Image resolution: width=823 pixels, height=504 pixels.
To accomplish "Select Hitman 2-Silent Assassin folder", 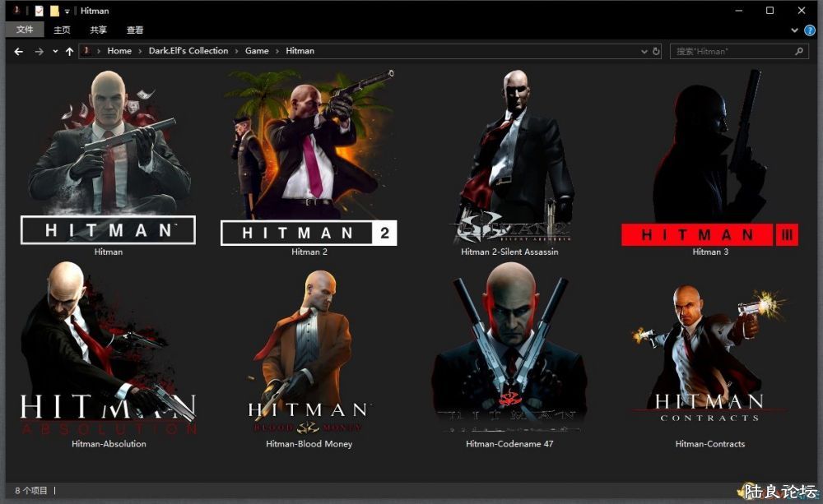I will point(509,156).
